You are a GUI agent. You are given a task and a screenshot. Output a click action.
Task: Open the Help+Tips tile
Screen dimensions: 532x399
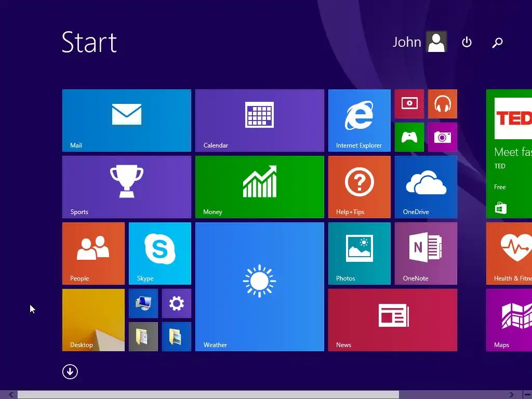point(360,187)
